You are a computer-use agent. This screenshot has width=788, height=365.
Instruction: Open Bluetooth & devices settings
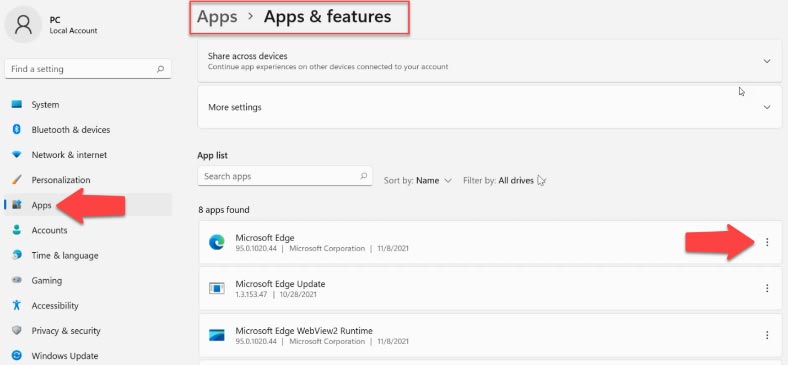[x=70, y=130]
